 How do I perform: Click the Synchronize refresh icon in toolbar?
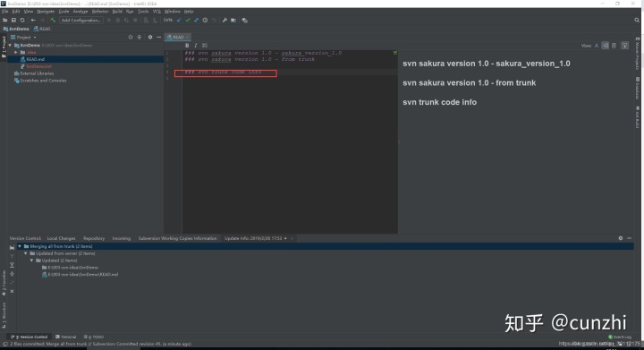pyautogui.click(x=22, y=20)
